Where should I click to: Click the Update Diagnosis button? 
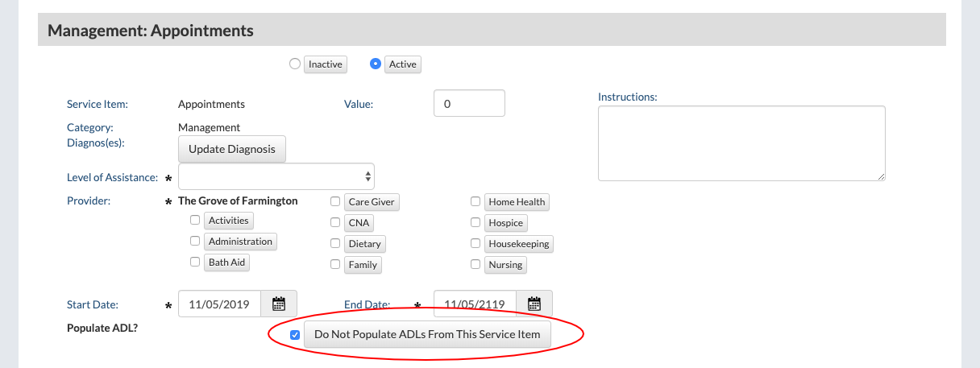pyautogui.click(x=232, y=149)
